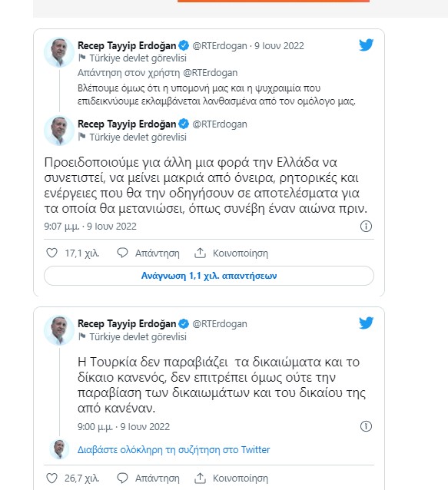Open the 9:07 μ.μ. · 9 Ιουν 2022 timestamp

(x=91, y=227)
